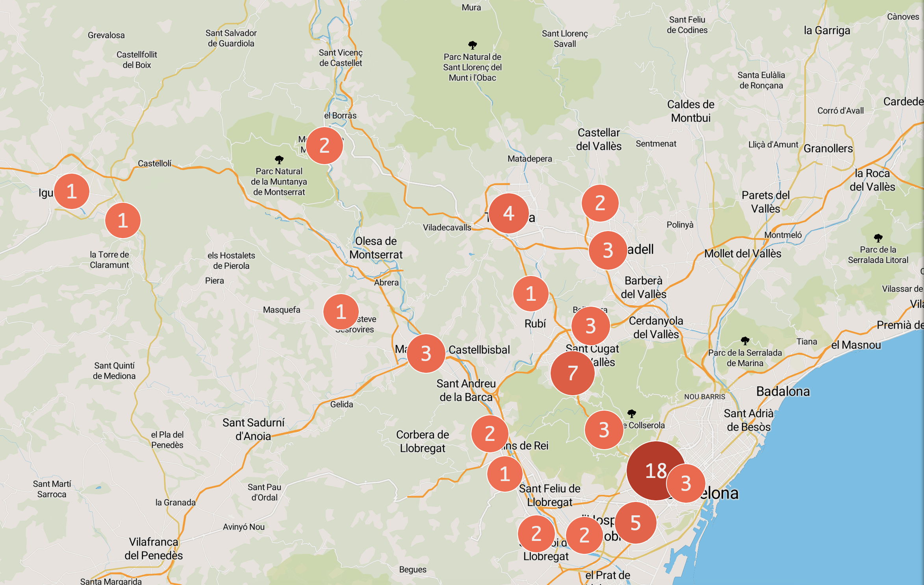Select the 1 marker above Rubí
This screenshot has width=924, height=585.
coord(531,294)
